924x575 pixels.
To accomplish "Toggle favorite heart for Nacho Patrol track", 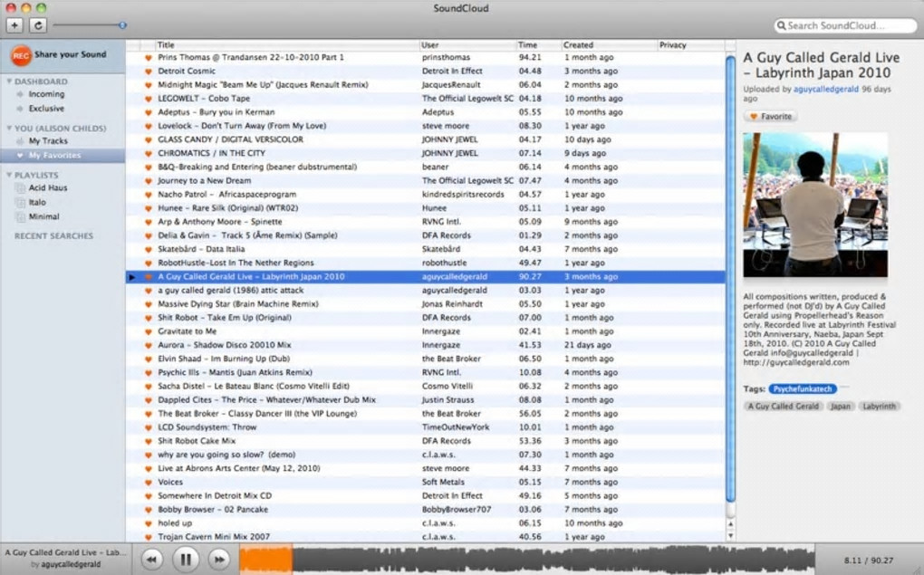I will tap(149, 195).
